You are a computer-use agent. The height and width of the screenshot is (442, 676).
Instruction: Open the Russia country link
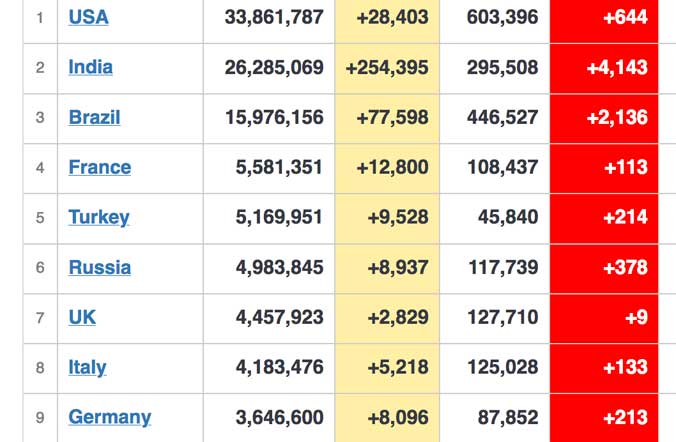tap(100, 267)
